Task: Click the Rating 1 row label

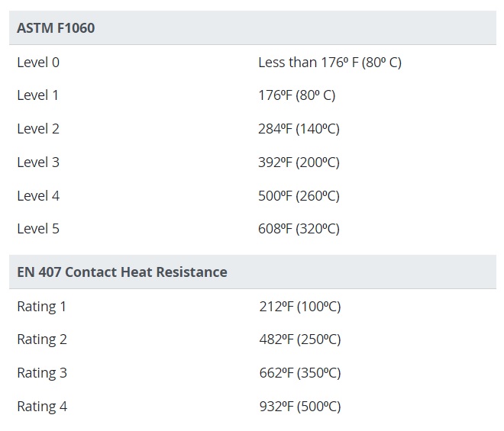Action: coord(42,307)
